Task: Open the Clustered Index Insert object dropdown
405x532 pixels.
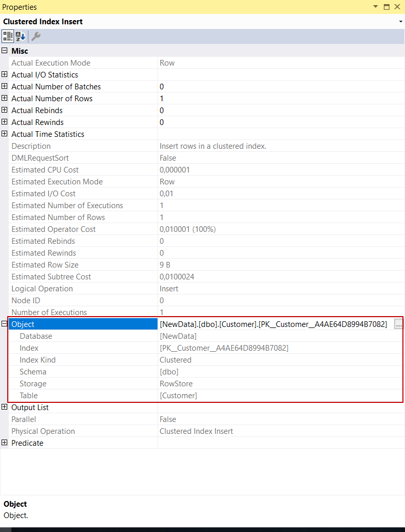Action: click(x=401, y=22)
